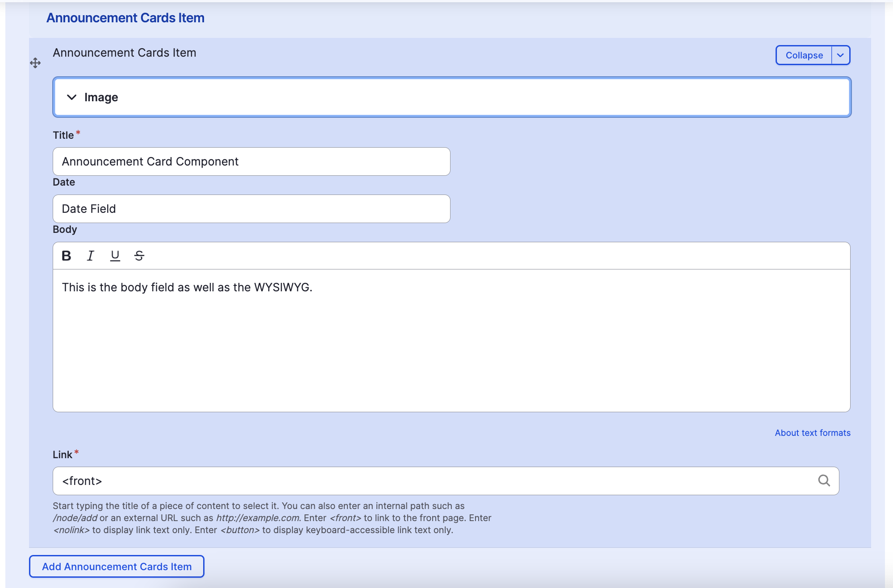Expand the Image section chevron

point(71,97)
